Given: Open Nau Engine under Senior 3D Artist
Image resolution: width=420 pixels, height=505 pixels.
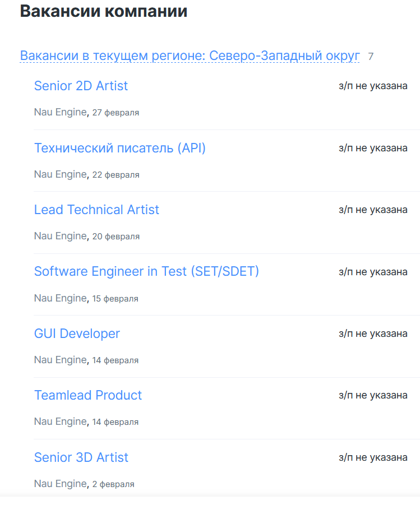Looking at the screenshot, I should [61, 483].
